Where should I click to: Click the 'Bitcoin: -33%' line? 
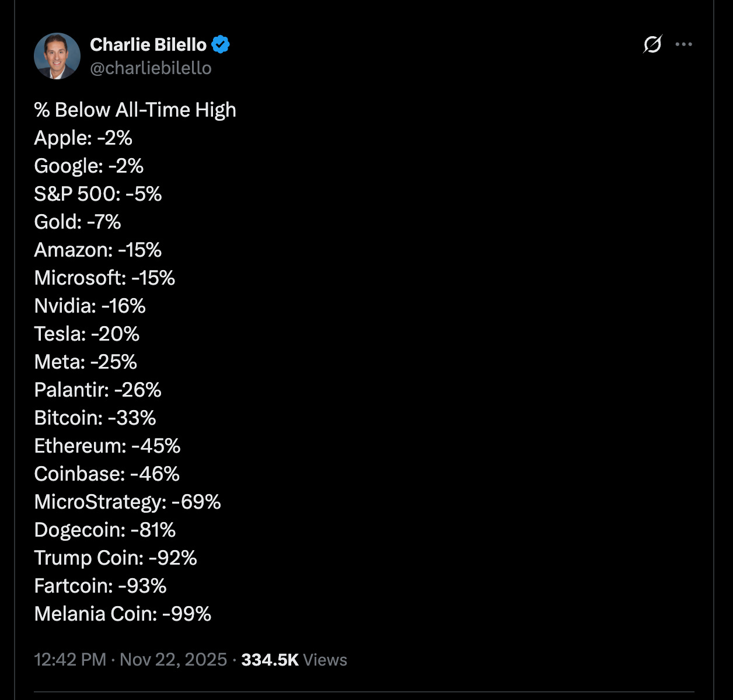(x=95, y=418)
